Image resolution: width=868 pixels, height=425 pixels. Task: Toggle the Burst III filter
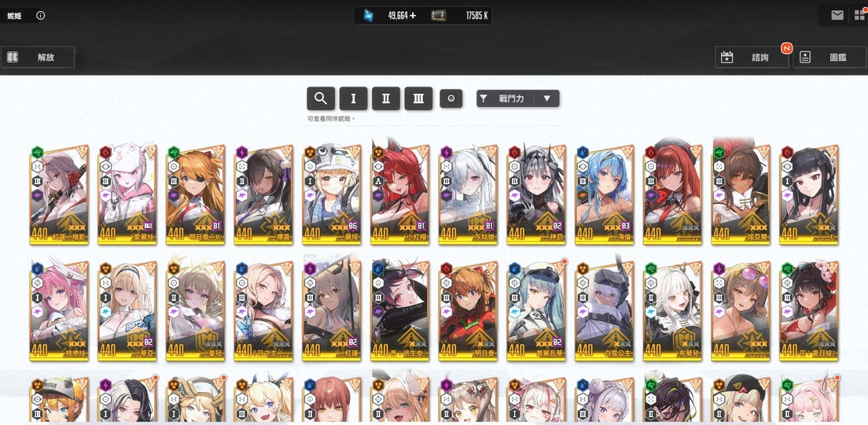click(418, 98)
